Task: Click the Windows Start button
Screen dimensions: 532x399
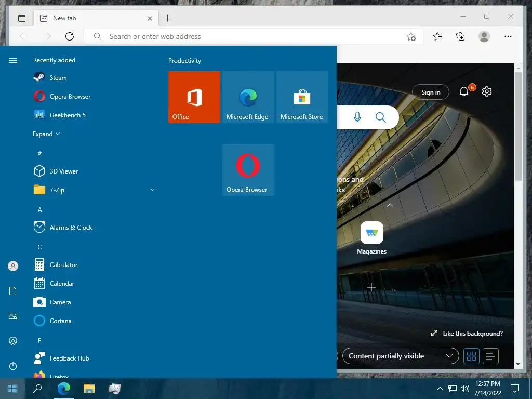Action: coord(12,388)
